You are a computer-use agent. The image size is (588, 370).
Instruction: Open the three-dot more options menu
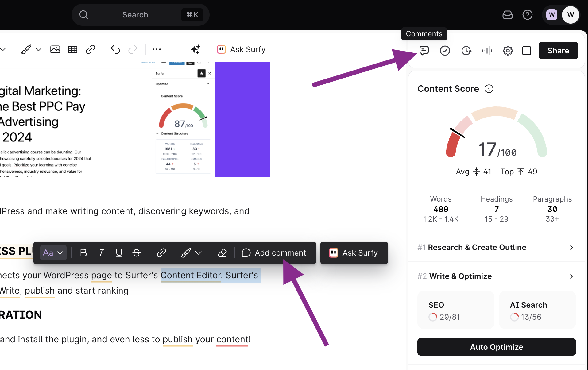coord(157,49)
